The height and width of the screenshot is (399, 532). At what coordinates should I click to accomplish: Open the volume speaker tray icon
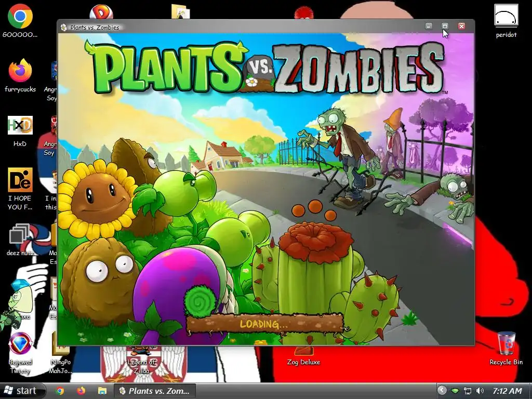coord(480,391)
